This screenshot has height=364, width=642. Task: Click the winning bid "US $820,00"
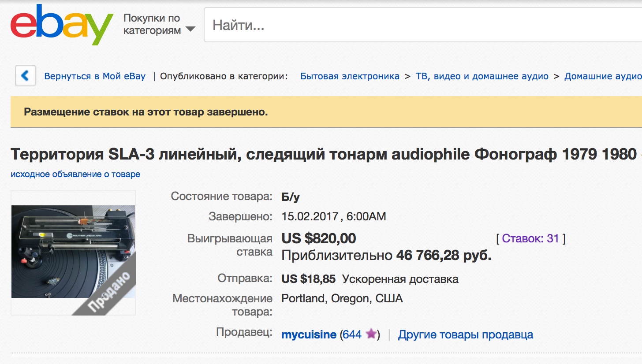coord(318,238)
